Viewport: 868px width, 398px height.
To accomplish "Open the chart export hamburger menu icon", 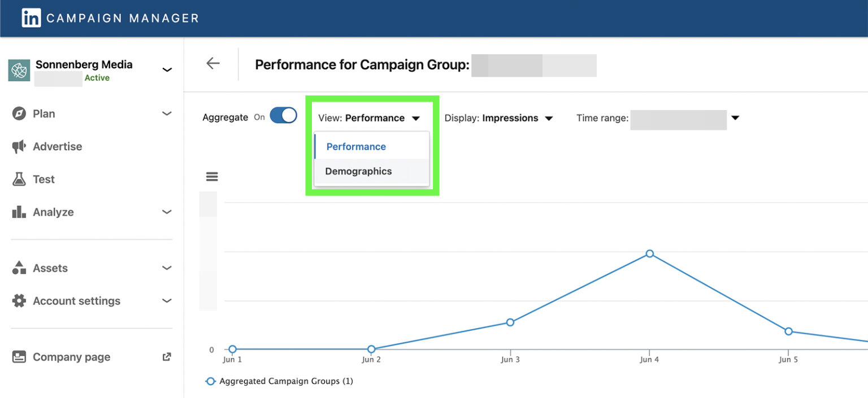I will pos(211,176).
